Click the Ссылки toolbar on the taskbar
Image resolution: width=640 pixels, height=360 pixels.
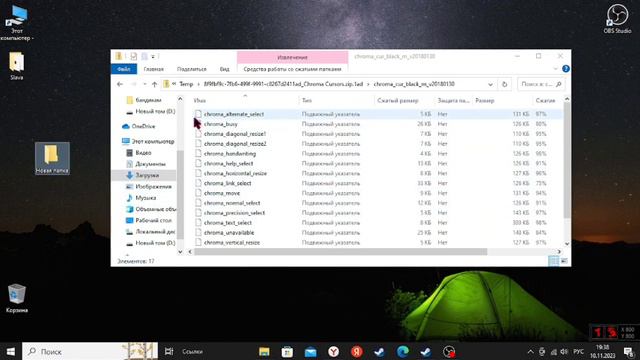[192, 351]
